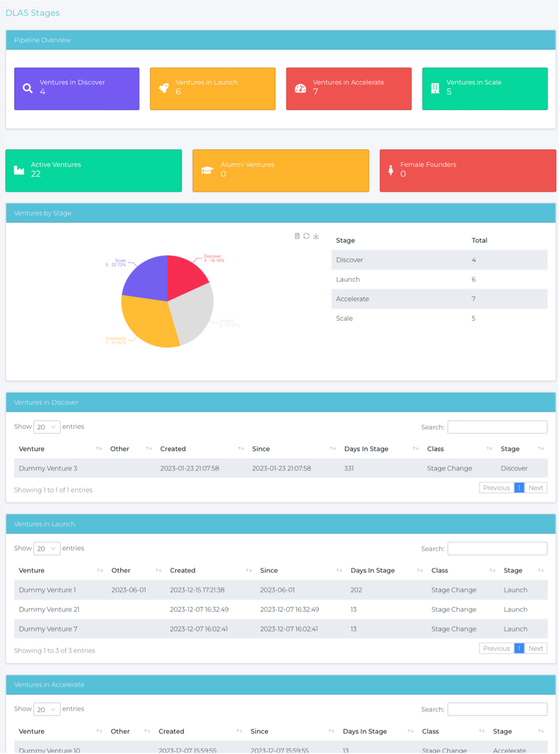Open entries dropdown in Ventures in Discover

(46, 427)
